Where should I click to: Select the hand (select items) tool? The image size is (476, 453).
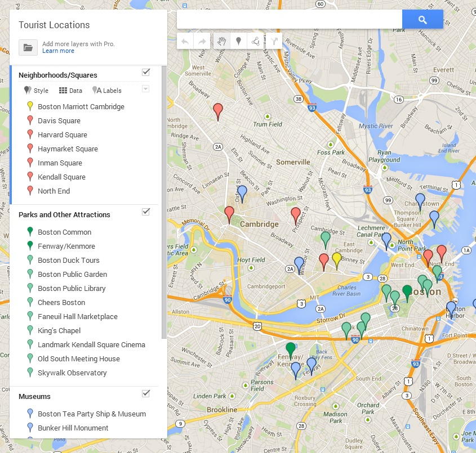pos(222,41)
